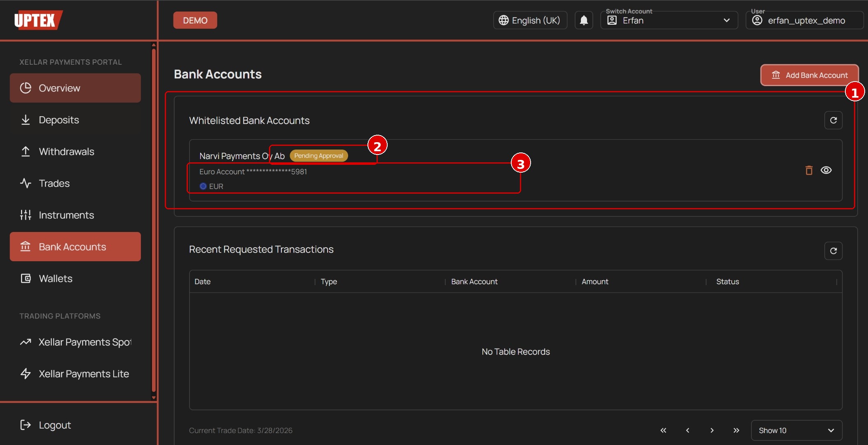The image size is (868, 445).
Task: Open Instruments in the sidebar
Action: coord(75,215)
